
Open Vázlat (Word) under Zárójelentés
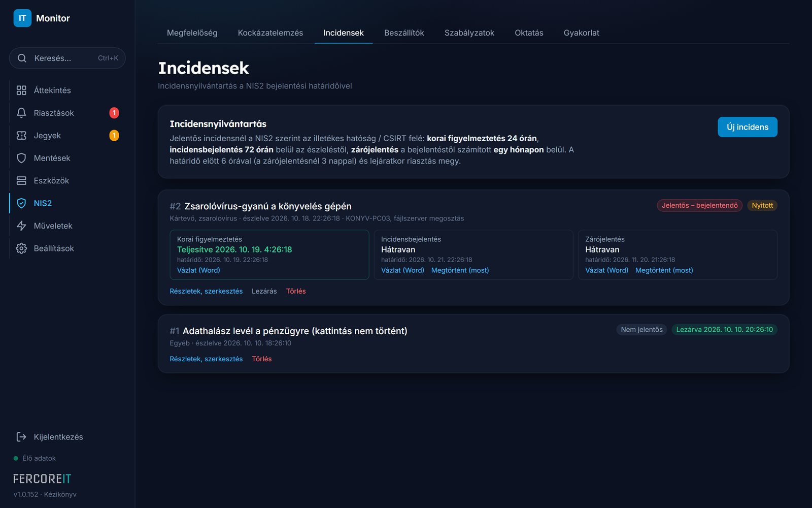[606, 270]
